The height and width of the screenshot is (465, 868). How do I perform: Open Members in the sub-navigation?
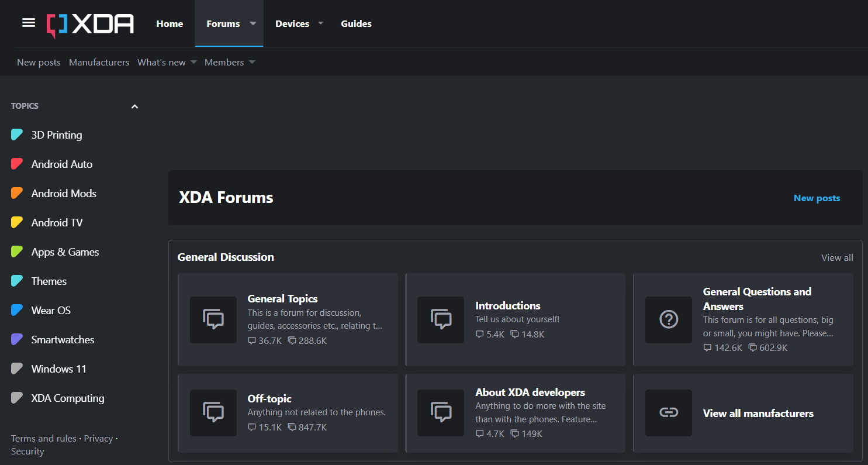[224, 63]
